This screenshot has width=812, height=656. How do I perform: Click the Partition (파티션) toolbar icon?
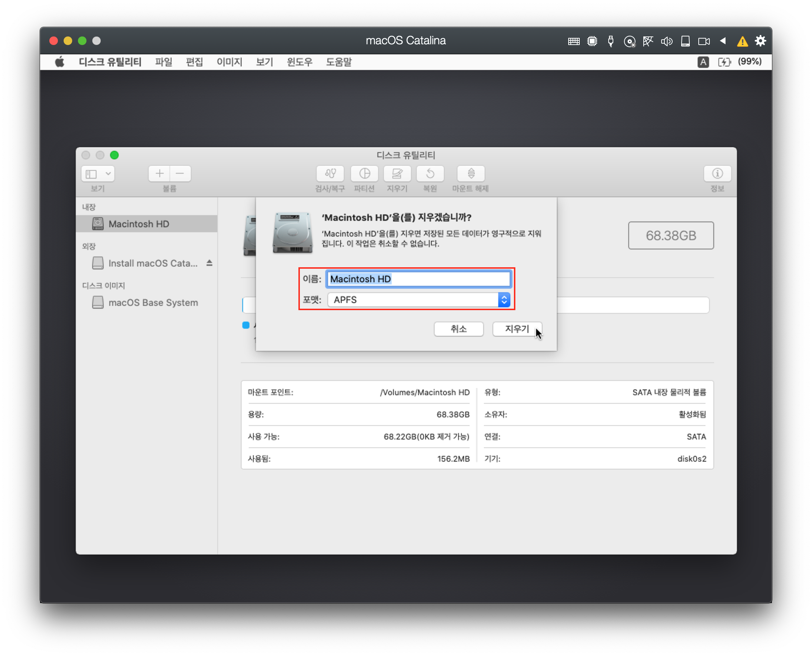[x=364, y=174]
